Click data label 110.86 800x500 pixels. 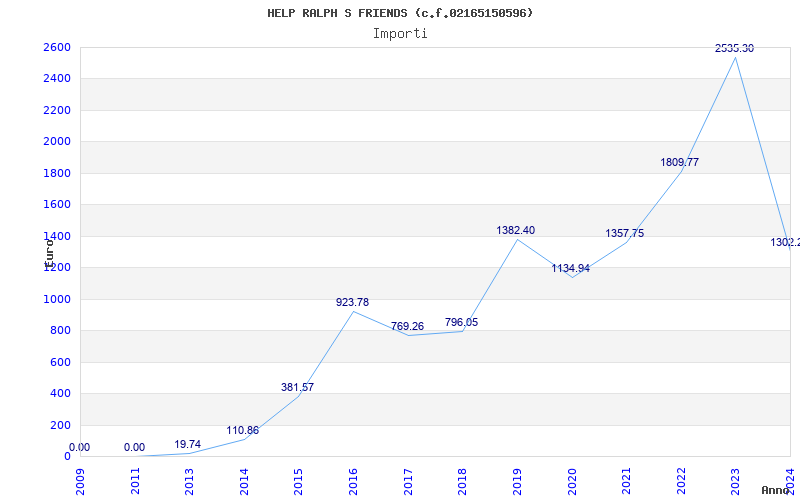(x=243, y=430)
